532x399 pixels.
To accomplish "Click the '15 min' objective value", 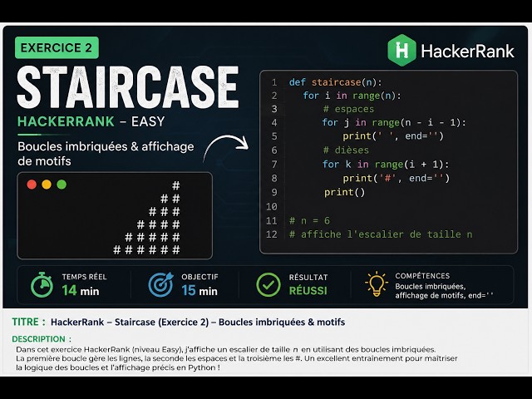I will (199, 291).
